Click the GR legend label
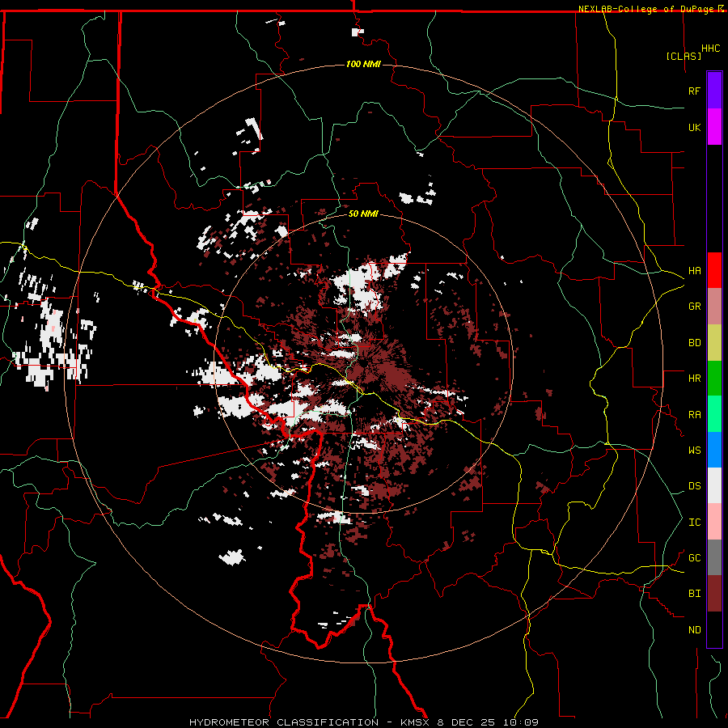Viewport: 728px width, 728px height. pyautogui.click(x=694, y=306)
